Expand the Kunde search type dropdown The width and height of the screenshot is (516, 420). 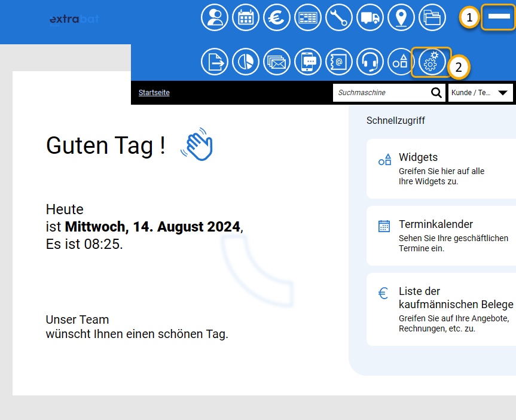coord(480,93)
